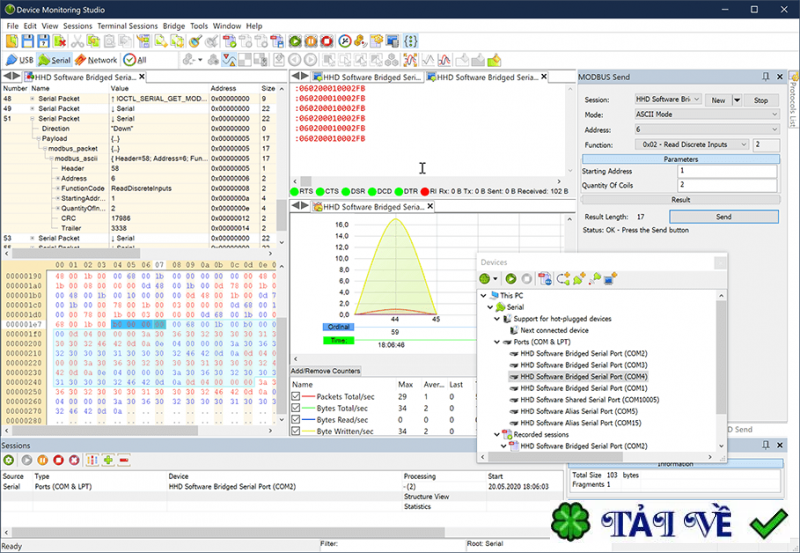
Task: Click the orange pause icon in main toolbar
Action: point(311,41)
